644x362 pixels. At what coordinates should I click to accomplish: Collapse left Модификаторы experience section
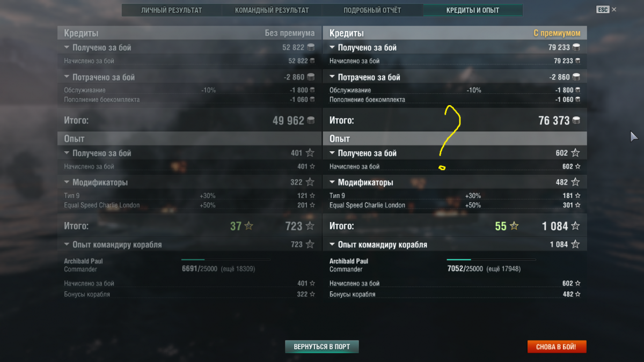pos(67,182)
